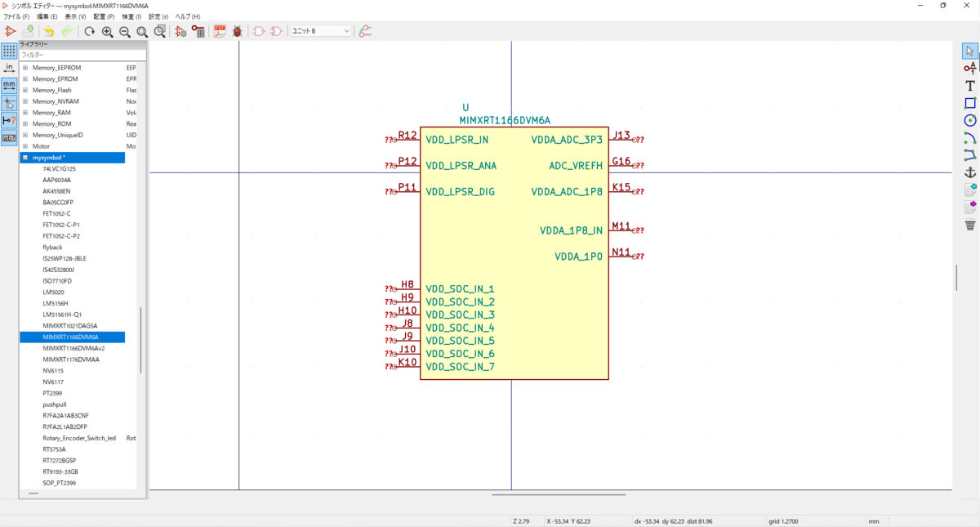Click the import graphics icon
980x527 pixels.
[x=970, y=190]
